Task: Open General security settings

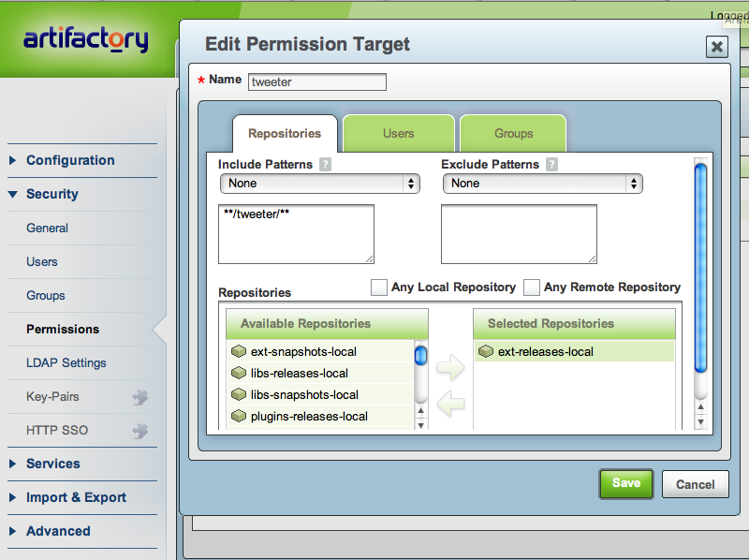Action: click(48, 228)
